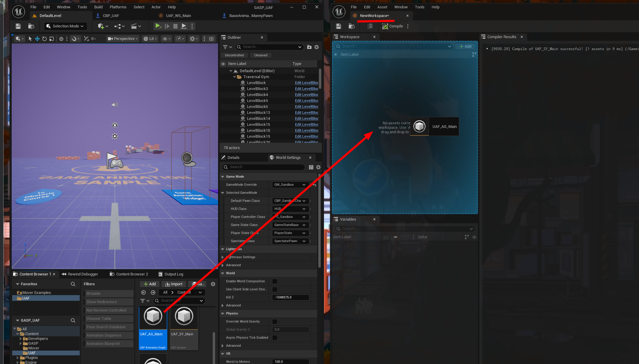
Task: Click Browse icon in NewWorkspace toolbar
Action: (x=351, y=26)
